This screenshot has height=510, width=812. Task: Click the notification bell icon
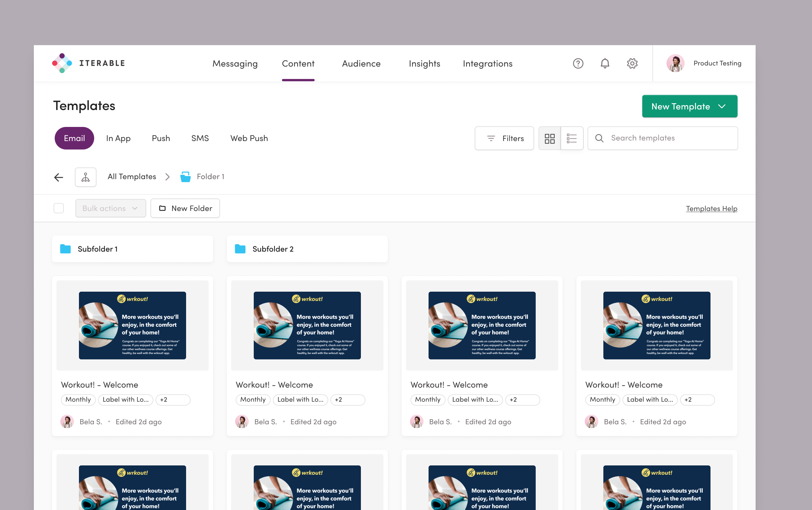click(x=605, y=63)
